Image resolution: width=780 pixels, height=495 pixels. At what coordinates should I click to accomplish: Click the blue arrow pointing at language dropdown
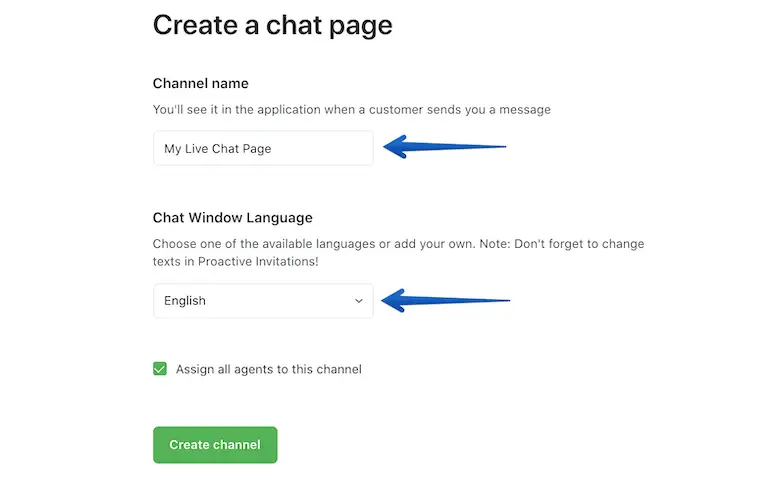tap(446, 300)
